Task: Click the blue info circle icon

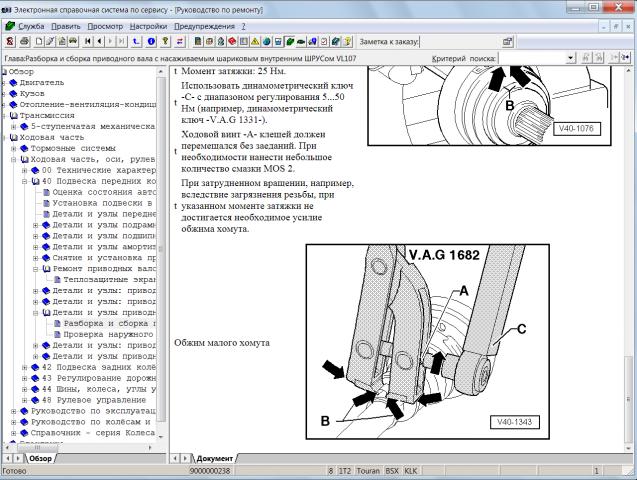Action: coord(152,41)
